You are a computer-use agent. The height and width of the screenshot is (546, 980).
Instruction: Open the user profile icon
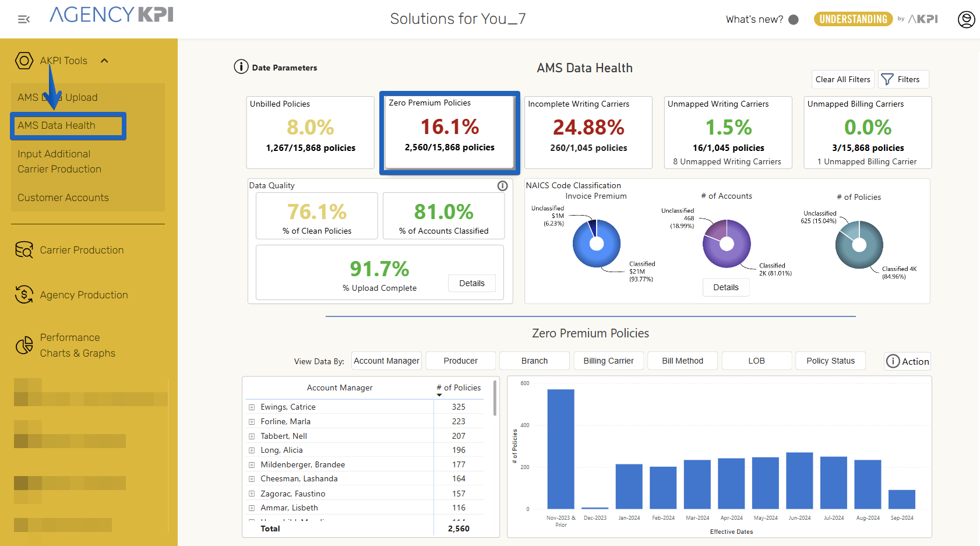click(966, 19)
